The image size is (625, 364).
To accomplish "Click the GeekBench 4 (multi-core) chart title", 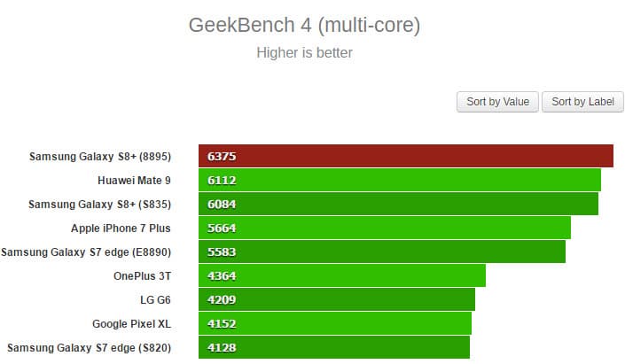I will [304, 25].
